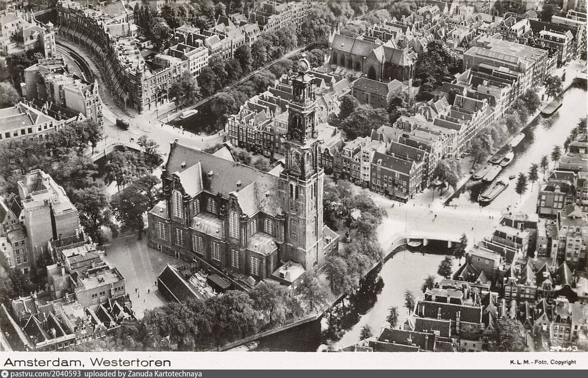The width and height of the screenshot is (588, 378).
Task: Click the PastVu logo icon in watermark
Action: point(5,374)
